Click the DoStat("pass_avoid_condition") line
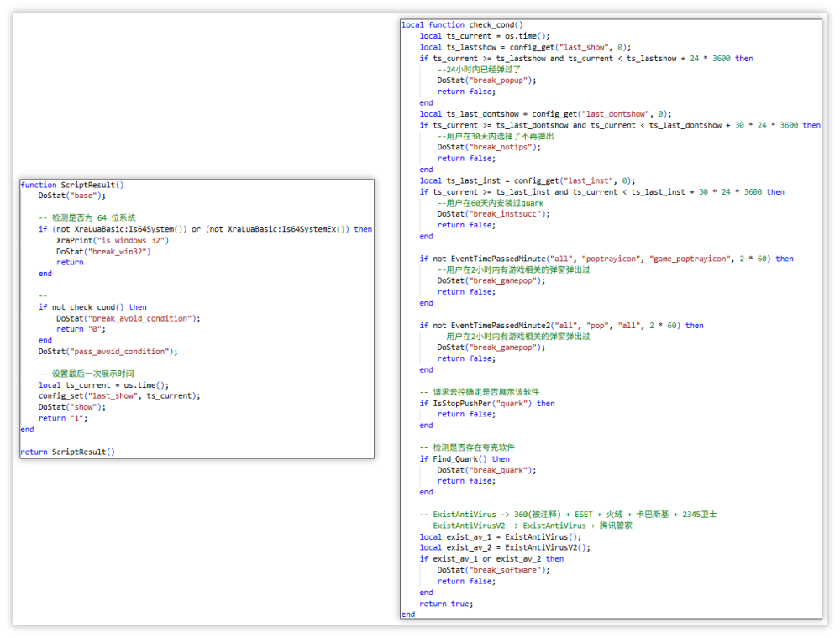The width and height of the screenshot is (840, 638). click(x=108, y=352)
